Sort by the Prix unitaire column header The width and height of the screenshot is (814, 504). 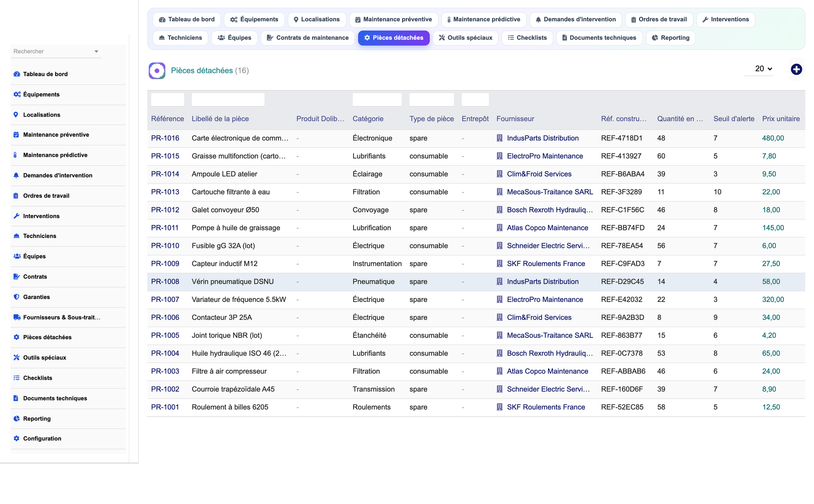pos(781,119)
